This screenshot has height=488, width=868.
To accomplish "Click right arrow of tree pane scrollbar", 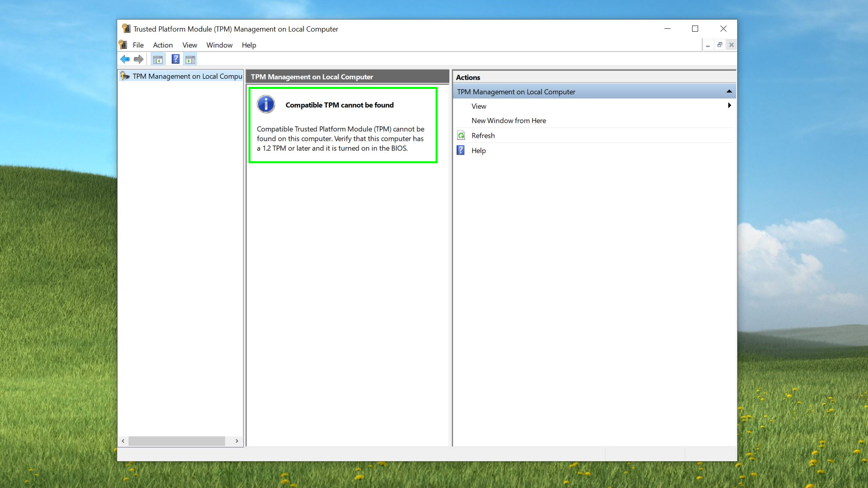I will pyautogui.click(x=237, y=441).
